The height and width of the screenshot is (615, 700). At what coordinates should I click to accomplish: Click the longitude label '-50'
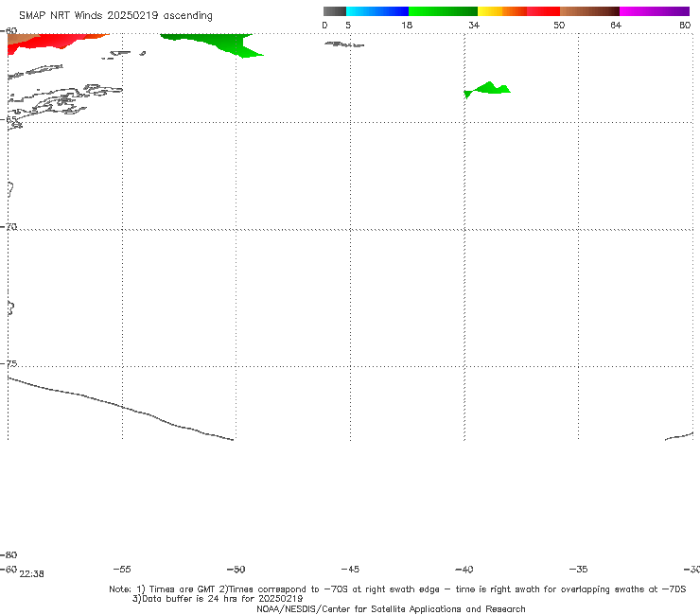click(x=236, y=569)
